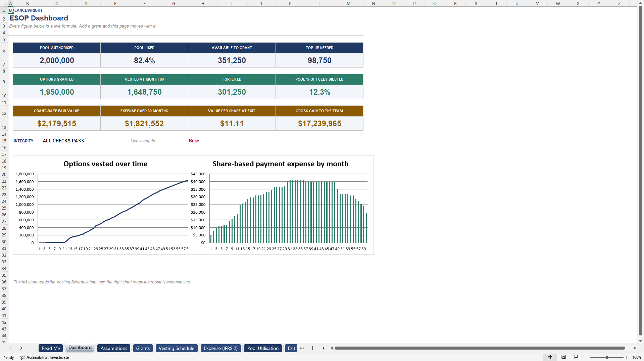
Task: Open the Vesting Schedule sheet tab
Action: (177, 348)
